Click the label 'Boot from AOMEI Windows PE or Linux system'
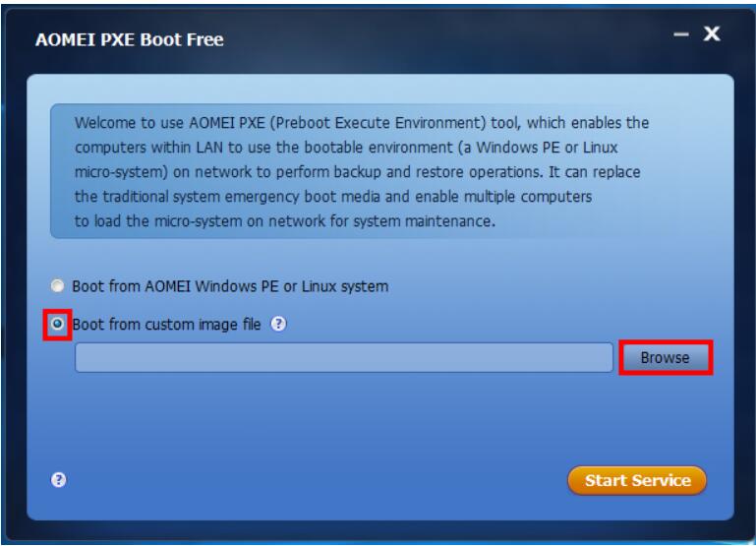756x546 pixels. coord(230,286)
